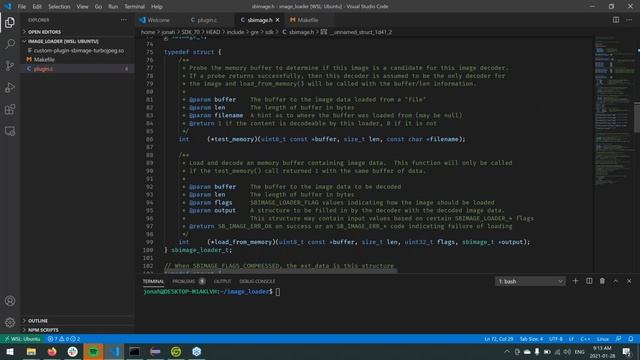Click the editor vertical scrollbar thumb

637,118
